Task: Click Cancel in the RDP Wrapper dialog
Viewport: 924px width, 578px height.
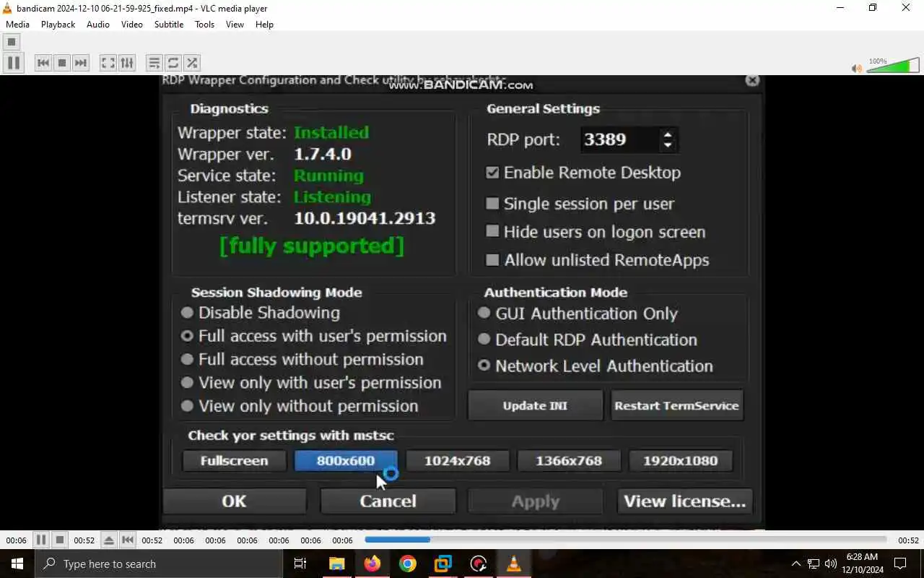Action: tap(388, 501)
